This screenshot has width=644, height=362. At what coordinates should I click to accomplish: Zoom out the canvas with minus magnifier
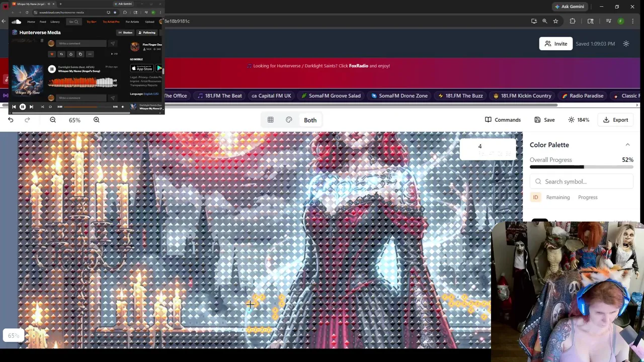pos(53,120)
